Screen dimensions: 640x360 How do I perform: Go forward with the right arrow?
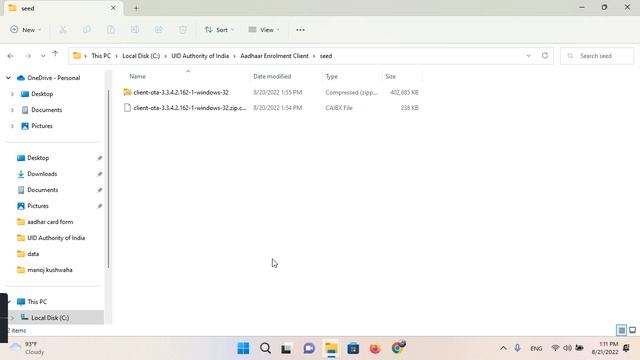pyautogui.click(x=28, y=56)
